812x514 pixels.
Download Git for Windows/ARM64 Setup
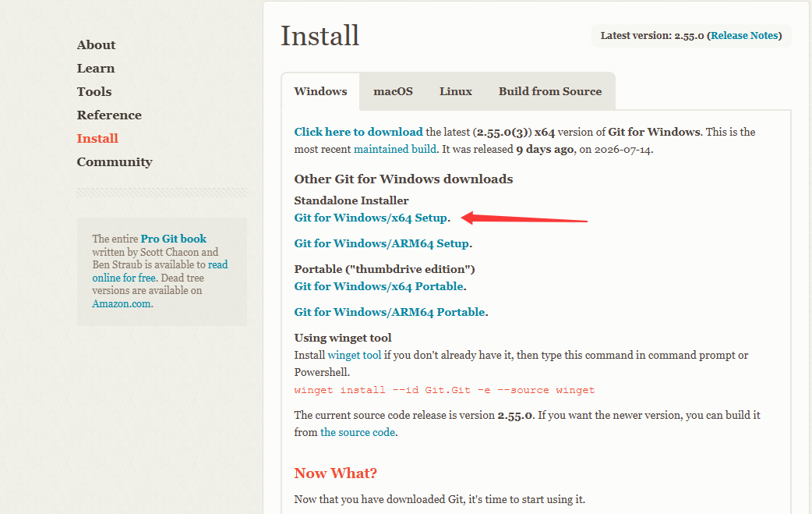[x=382, y=243]
